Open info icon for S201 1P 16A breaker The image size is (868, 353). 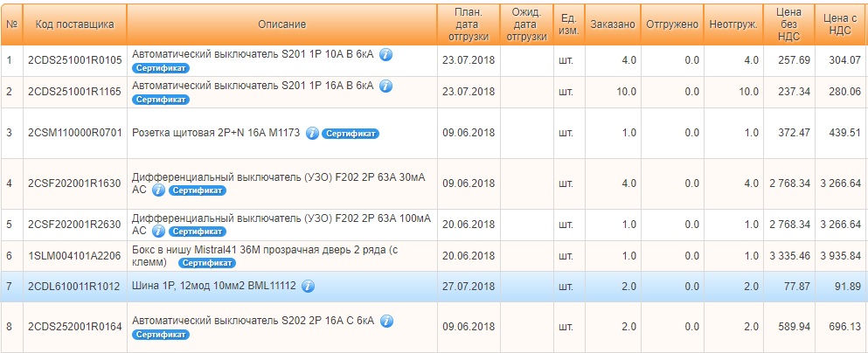385,86
